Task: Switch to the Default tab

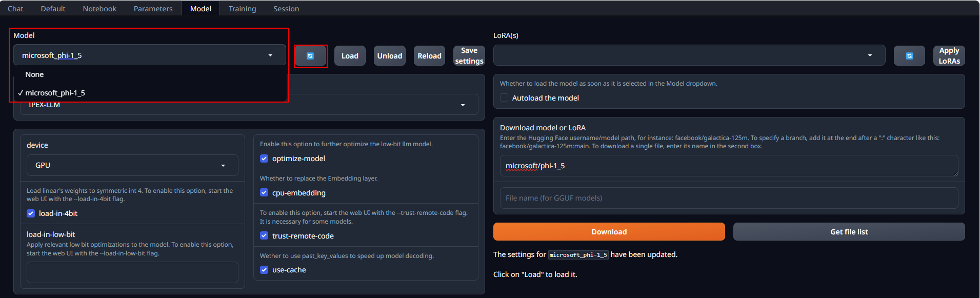Action: click(53, 9)
